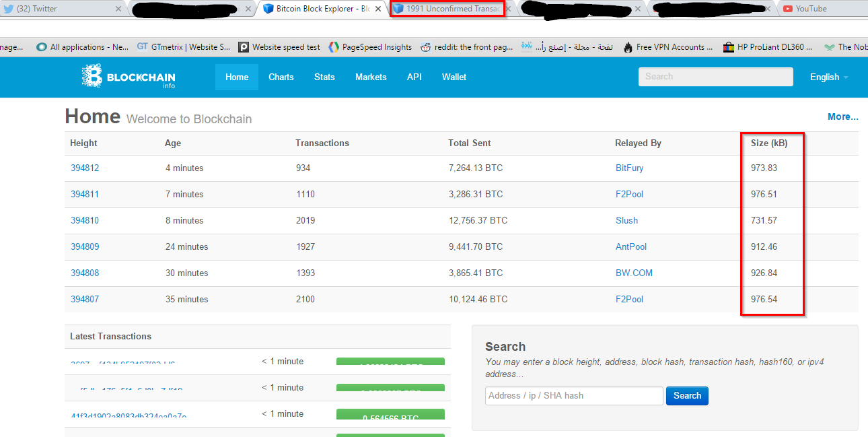Select the 12,756.37 BTC total sent cell

(x=478, y=220)
